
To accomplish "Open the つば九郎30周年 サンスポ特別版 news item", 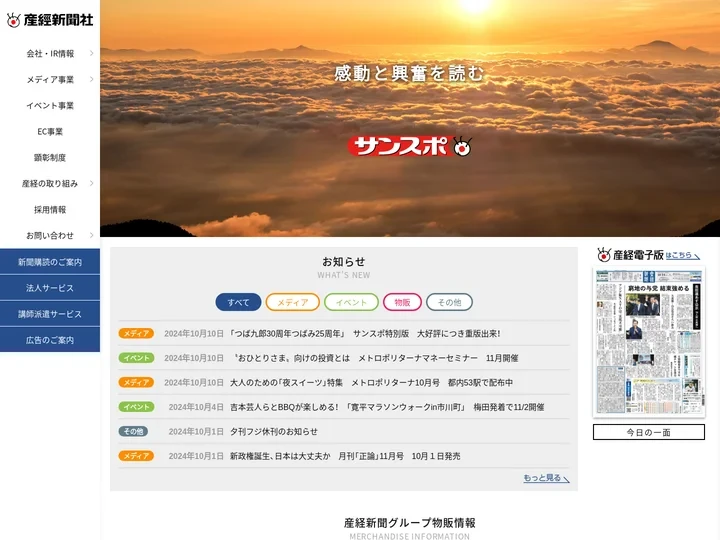I will pyautogui.click(x=365, y=333).
